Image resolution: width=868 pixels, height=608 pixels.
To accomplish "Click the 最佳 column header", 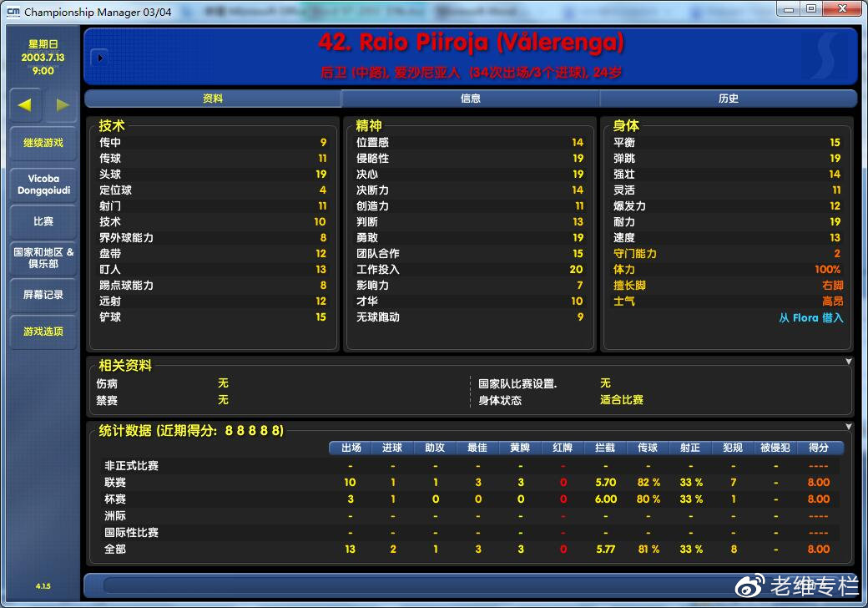I will coord(477,448).
